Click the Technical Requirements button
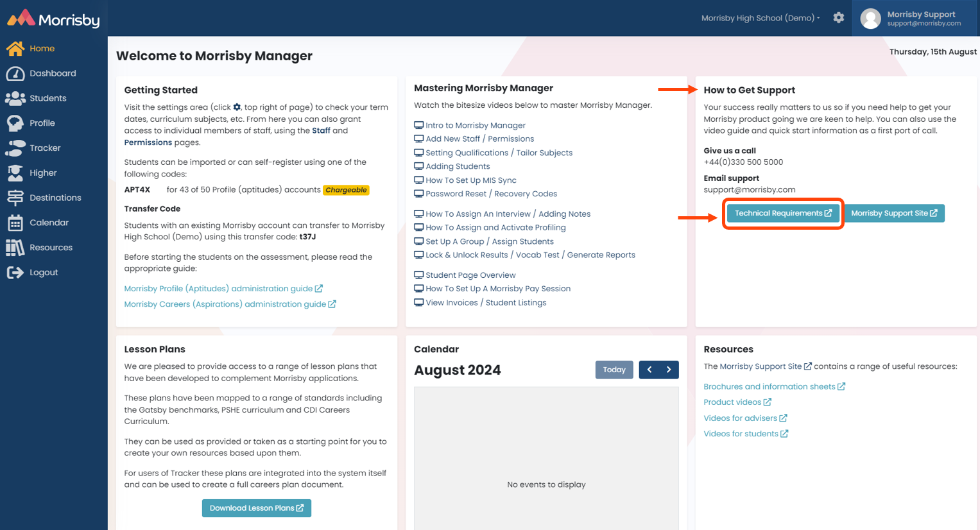 783,213
